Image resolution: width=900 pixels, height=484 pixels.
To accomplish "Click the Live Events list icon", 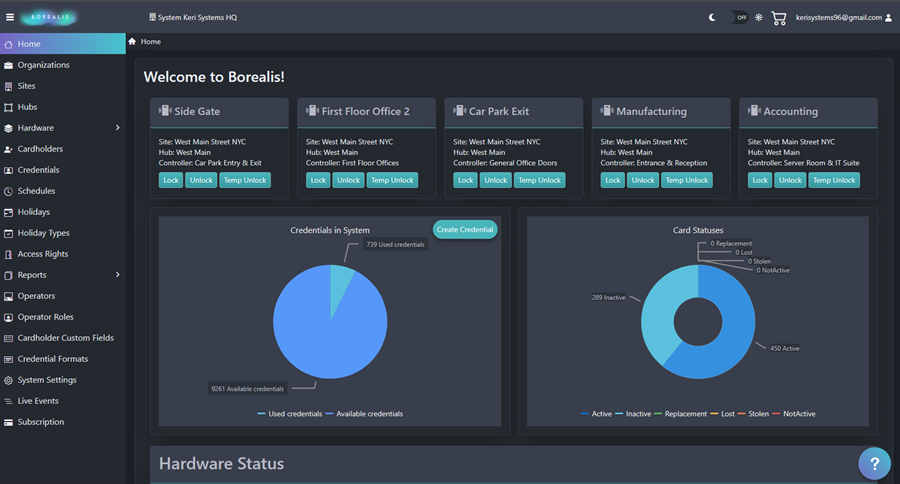I will tap(8, 401).
